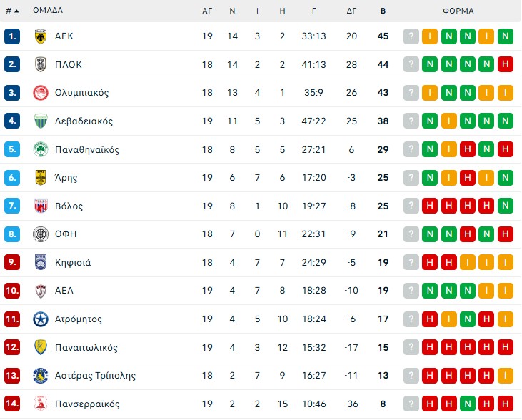Click the ΠΑΟΚ club logo
522x420 pixels.
pyautogui.click(x=40, y=64)
